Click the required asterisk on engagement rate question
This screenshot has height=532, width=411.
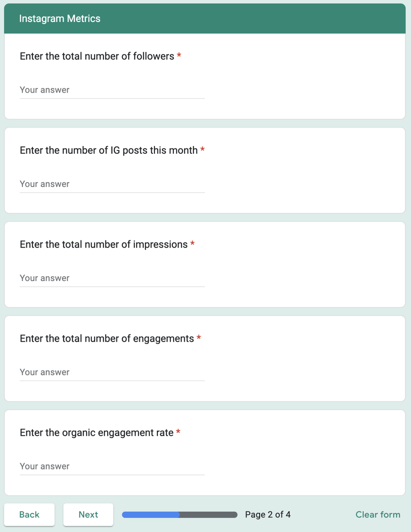point(178,432)
